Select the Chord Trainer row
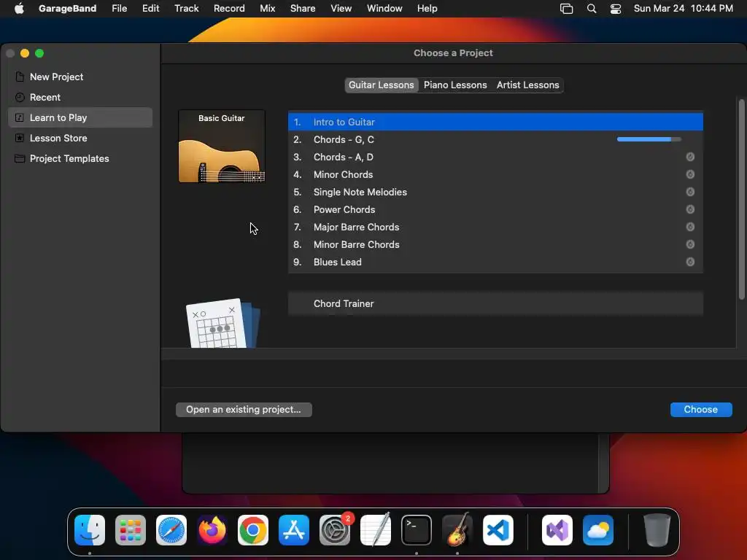This screenshot has width=747, height=560. point(495,304)
